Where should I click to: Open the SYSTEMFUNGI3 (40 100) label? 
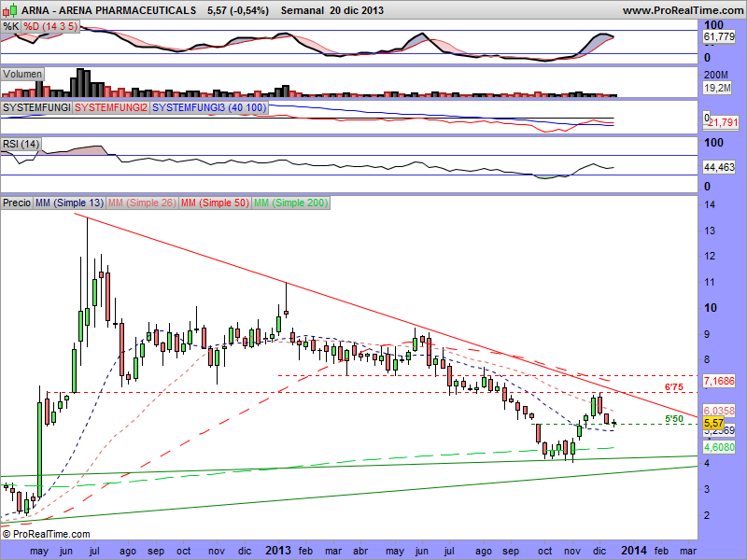208,107
